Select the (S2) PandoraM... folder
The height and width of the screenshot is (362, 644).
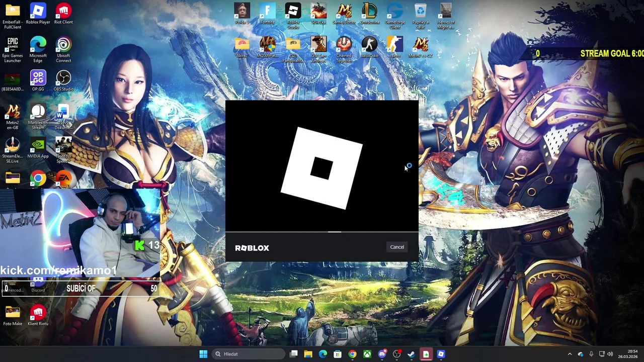coord(293,50)
